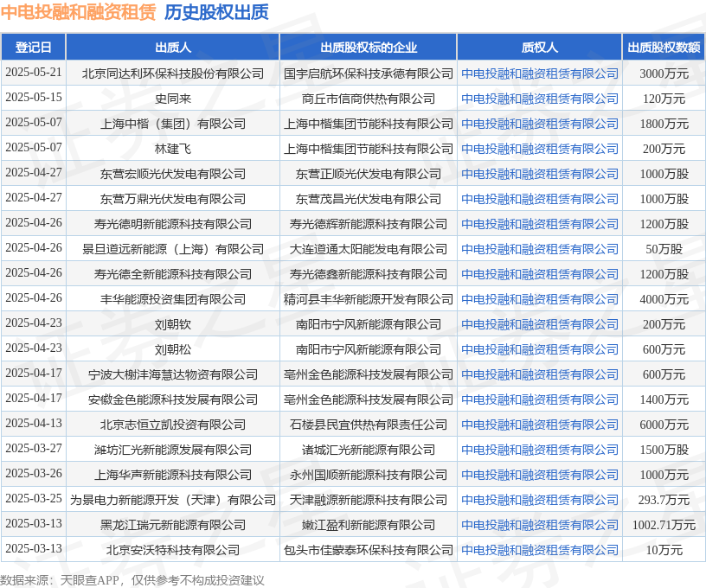Click 精河县丰华新能源开发有限公司 cell
Viewport: 706px width, 588px height.
tap(369, 299)
